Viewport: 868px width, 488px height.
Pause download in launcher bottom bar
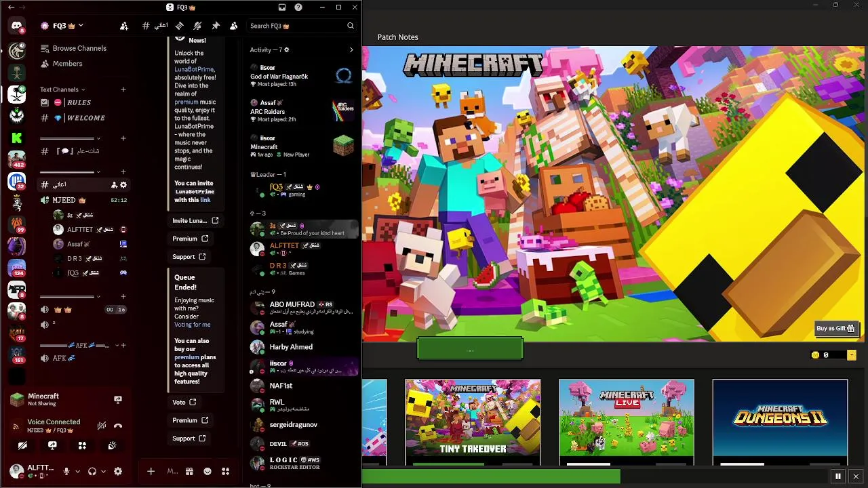[838, 476]
